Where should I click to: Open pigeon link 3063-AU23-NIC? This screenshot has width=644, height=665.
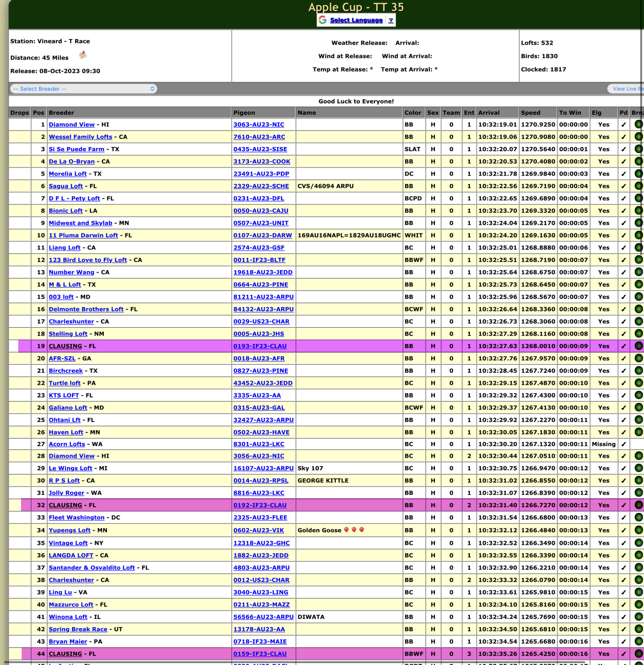(x=258, y=124)
